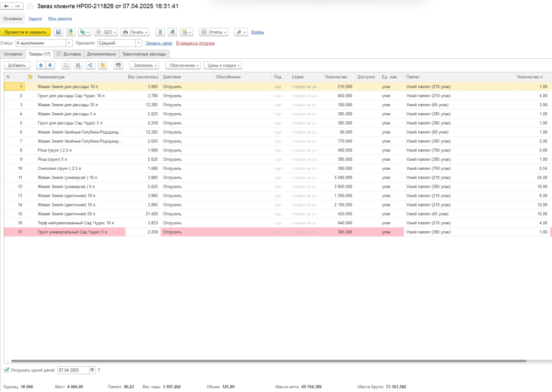Add current order to favorites star
Screen dimensions: 552x392
click(x=31, y=6)
